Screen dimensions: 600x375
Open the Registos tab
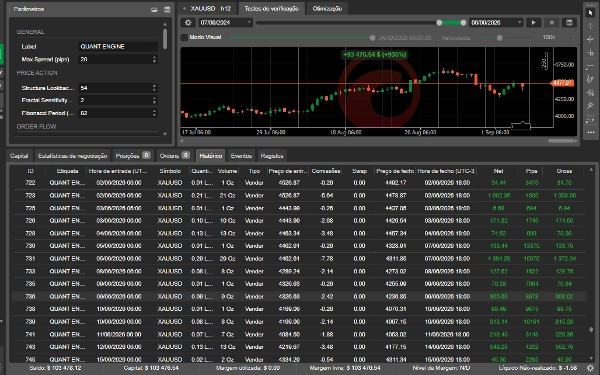point(272,156)
